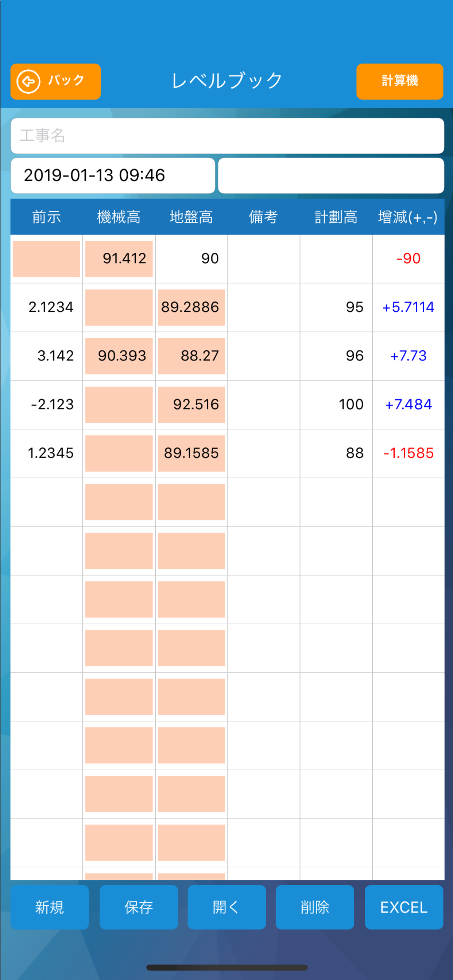Image resolution: width=453 pixels, height=980 pixels.
Task: Select the 機械高 column header
Action: (119, 217)
